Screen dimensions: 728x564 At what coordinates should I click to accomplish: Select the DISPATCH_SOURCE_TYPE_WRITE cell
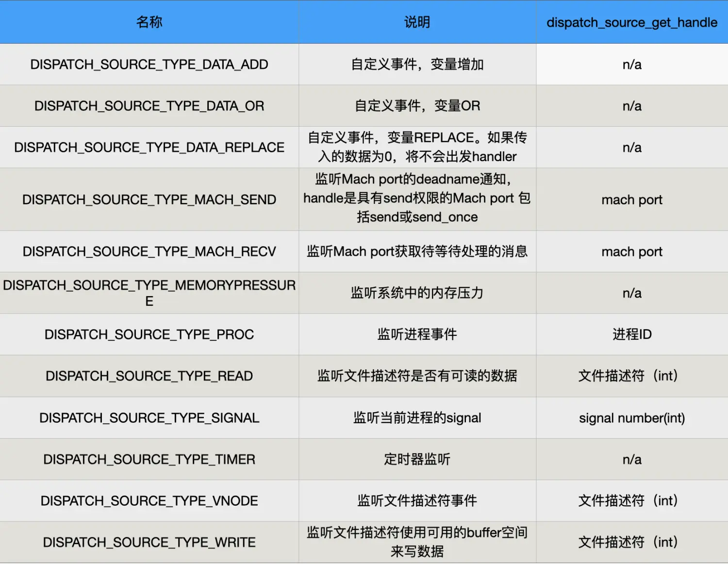[x=149, y=542]
